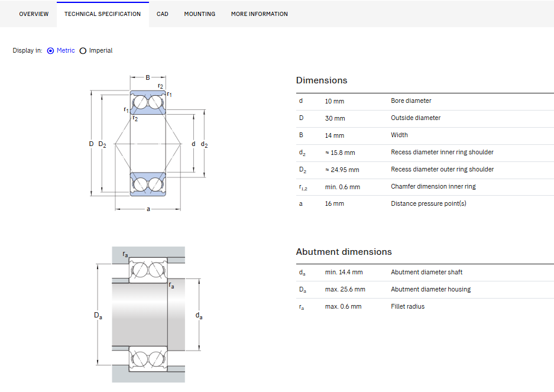Click the 'min. 0.6 mm' chamfer value
Viewport: 554px width, 392px height.
point(342,187)
